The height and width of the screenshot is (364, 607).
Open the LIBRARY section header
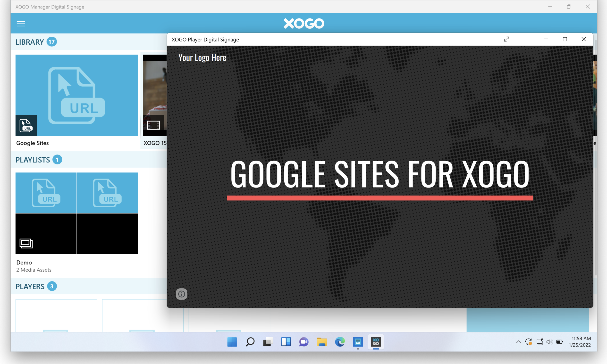(x=30, y=42)
